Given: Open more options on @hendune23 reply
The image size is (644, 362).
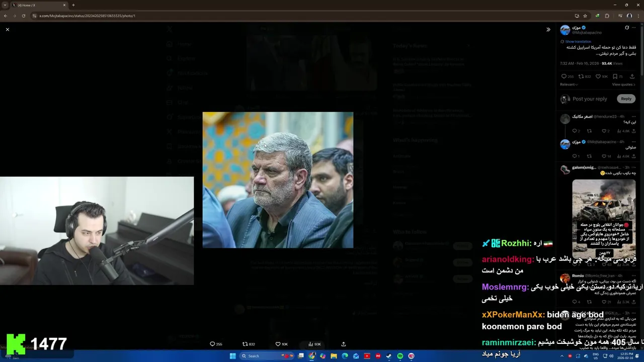Looking at the screenshot, I should pyautogui.click(x=633, y=116).
